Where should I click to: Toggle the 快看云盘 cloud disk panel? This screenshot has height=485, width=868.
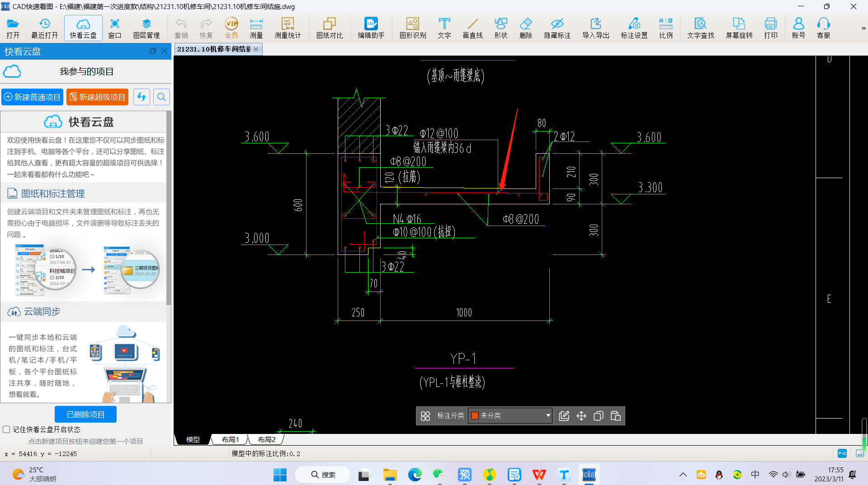coord(83,28)
